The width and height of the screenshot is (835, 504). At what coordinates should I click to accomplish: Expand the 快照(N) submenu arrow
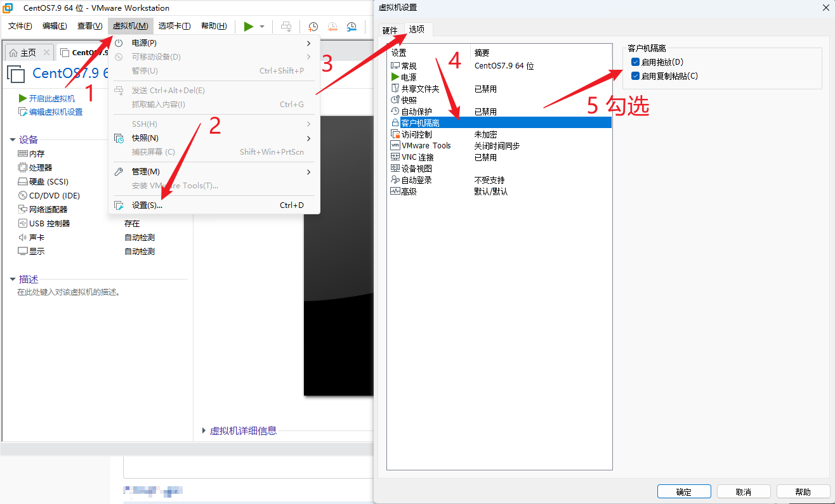[x=309, y=138]
